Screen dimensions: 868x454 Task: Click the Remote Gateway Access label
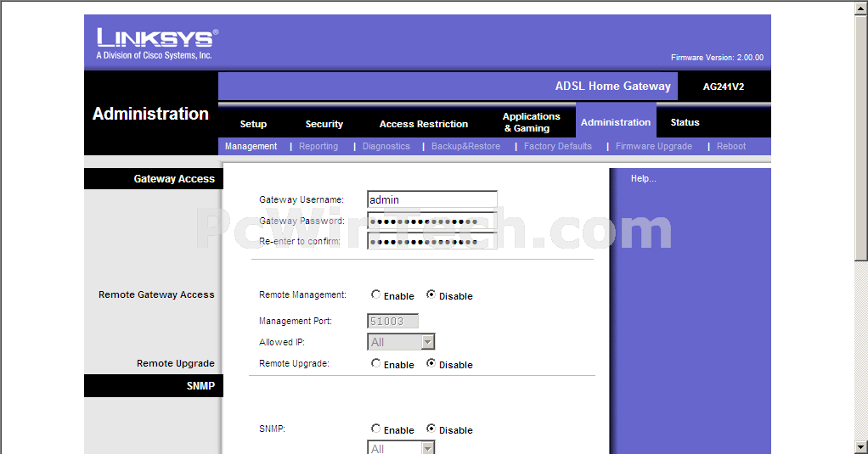(156, 294)
